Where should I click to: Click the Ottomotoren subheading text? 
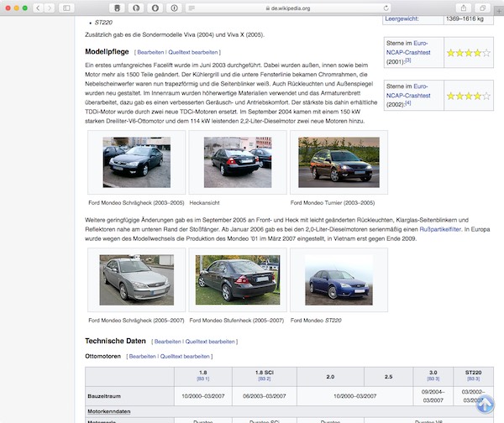pos(102,356)
